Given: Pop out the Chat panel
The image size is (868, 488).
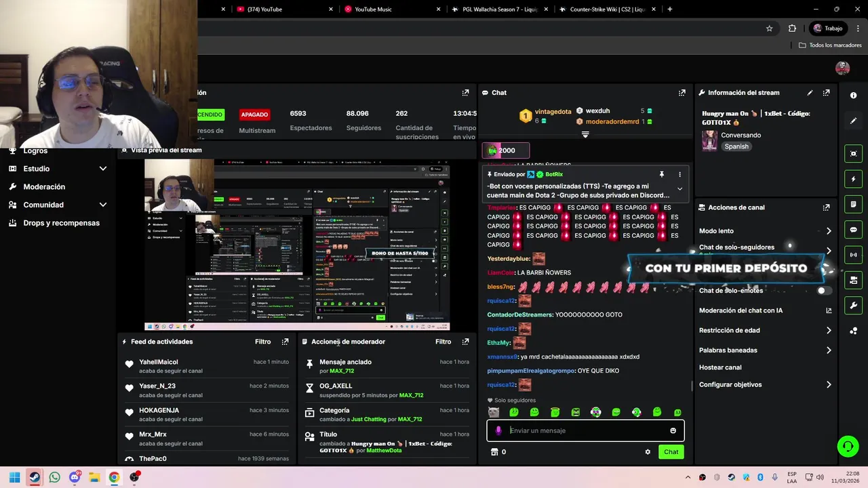Looking at the screenshot, I should pos(682,93).
